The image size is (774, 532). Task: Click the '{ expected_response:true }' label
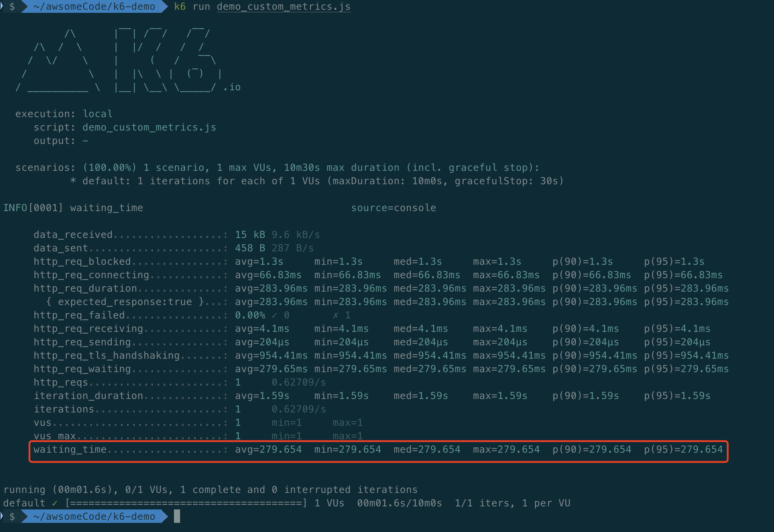click(x=125, y=302)
